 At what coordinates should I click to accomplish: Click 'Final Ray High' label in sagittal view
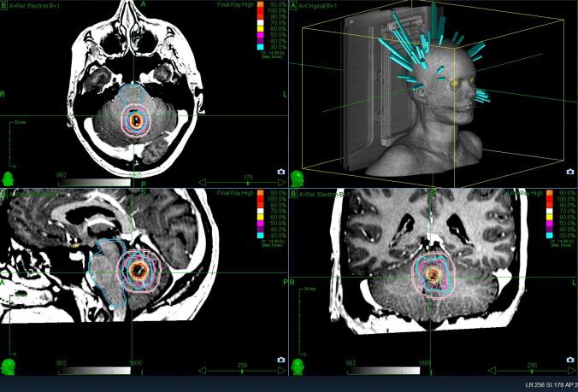click(x=235, y=193)
